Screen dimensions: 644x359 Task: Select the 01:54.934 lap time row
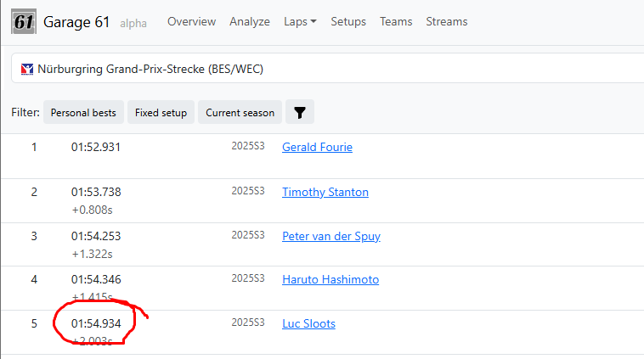click(322, 333)
